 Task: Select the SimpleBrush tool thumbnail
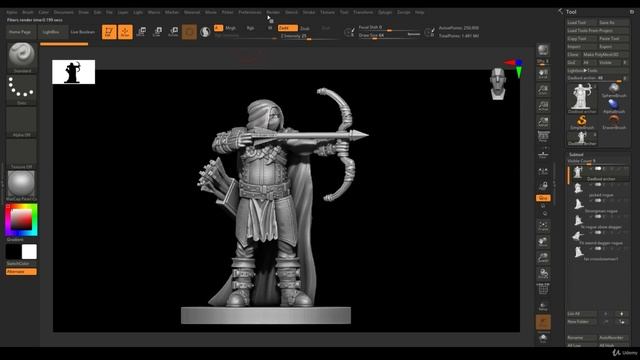coord(582,122)
